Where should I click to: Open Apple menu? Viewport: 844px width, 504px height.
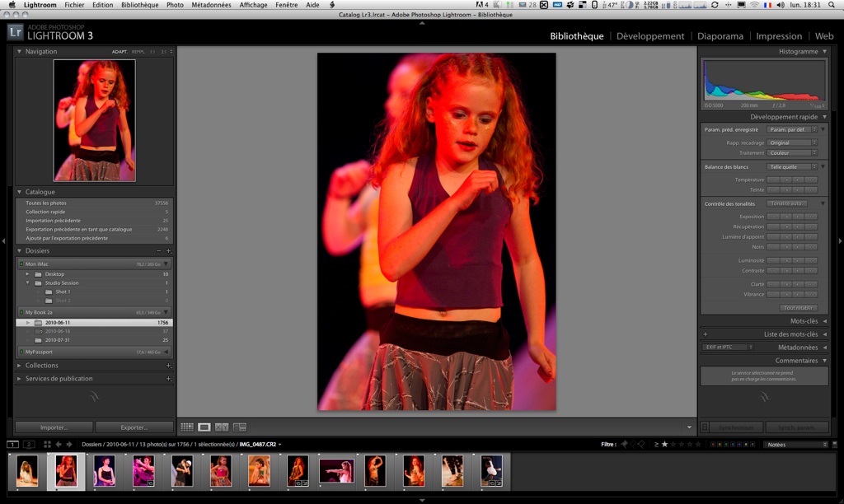12,5
